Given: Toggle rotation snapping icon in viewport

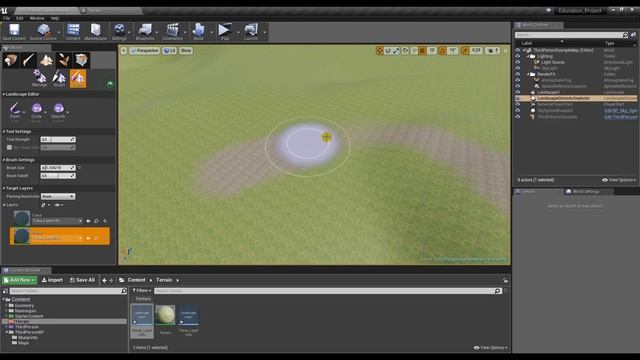Looking at the screenshot, I should click(x=442, y=51).
